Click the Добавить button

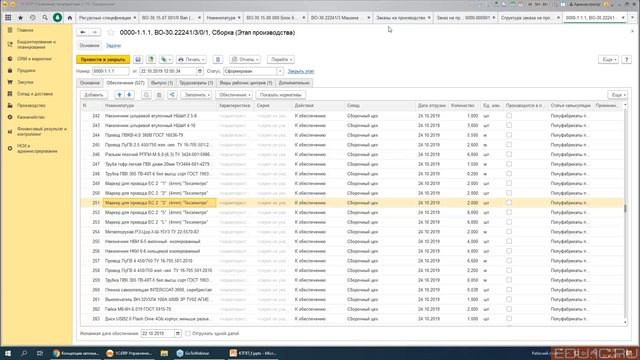click(x=93, y=95)
